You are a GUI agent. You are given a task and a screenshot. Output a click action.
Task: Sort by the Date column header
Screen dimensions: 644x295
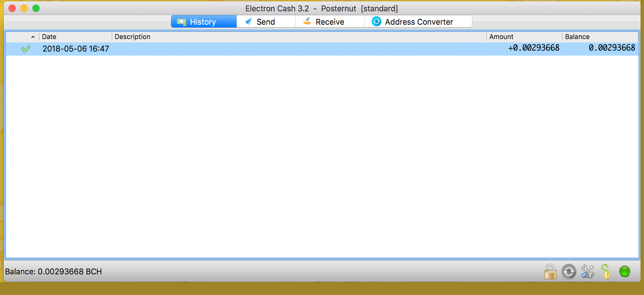75,37
